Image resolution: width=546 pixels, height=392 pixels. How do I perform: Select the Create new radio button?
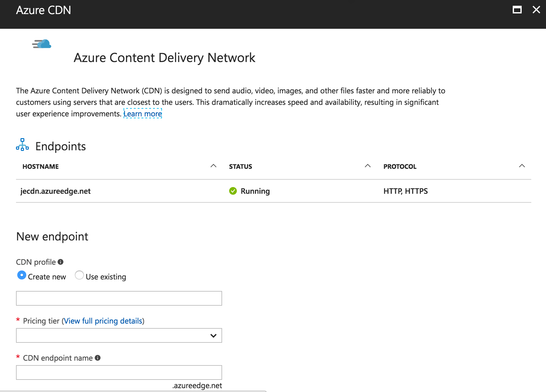(22, 275)
